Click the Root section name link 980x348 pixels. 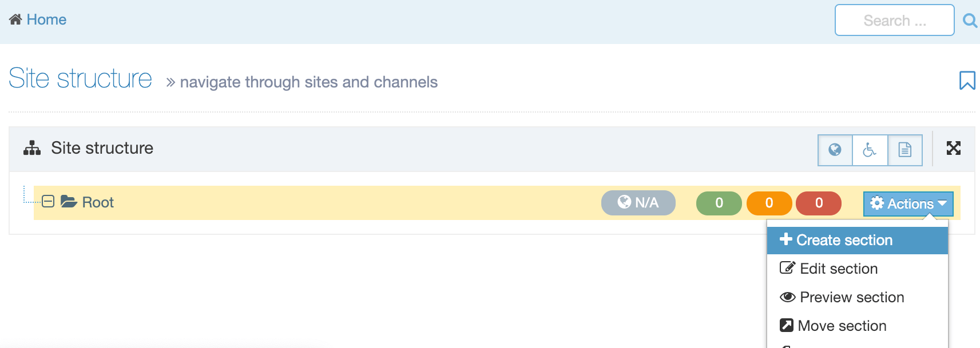pyautogui.click(x=98, y=202)
